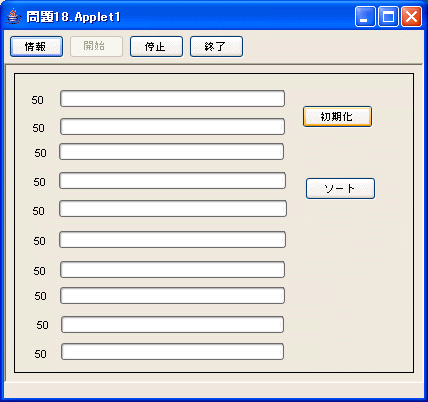Viewport: 428px width, 402px height.
Task: Click the 終了 button
Action: pyautogui.click(x=216, y=47)
